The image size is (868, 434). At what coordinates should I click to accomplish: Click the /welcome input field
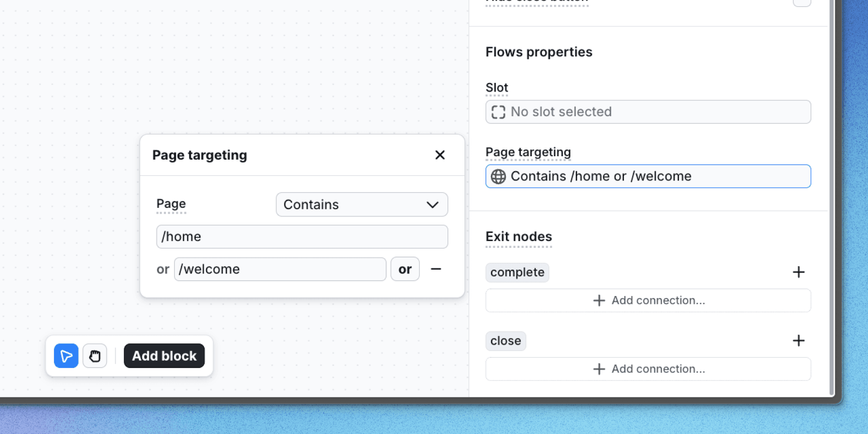280,269
